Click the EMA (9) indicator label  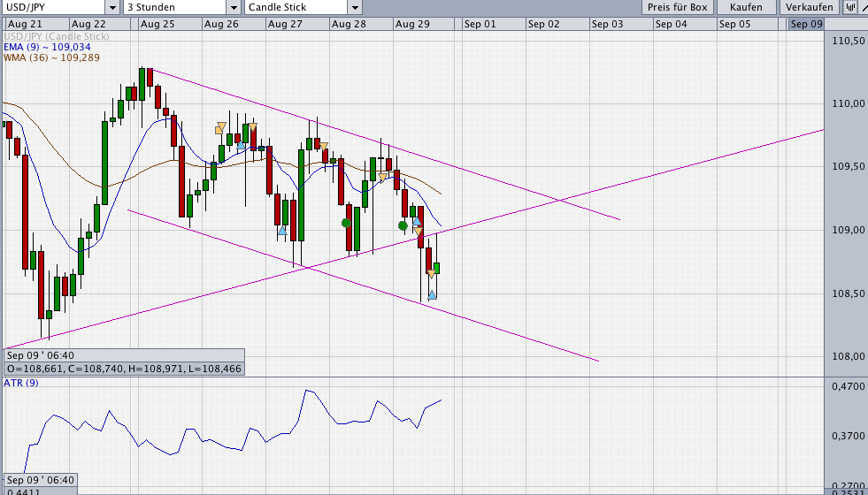(47, 47)
